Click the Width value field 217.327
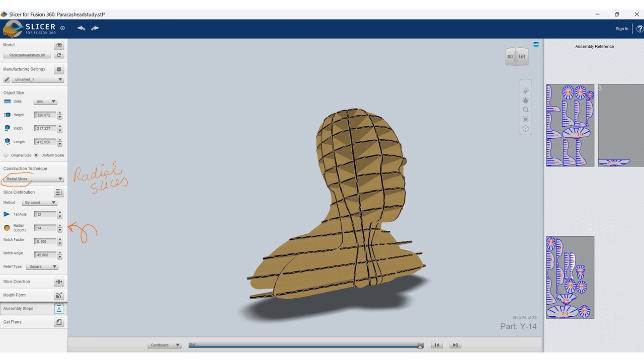This screenshot has height=362, width=644. 45,129
